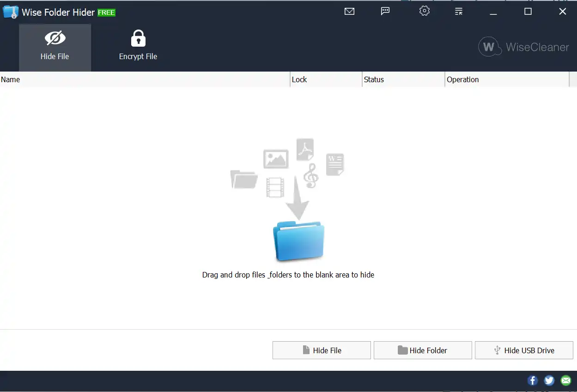Visit the Twitter icon in the footer
This screenshot has width=577, height=392.
point(549,380)
